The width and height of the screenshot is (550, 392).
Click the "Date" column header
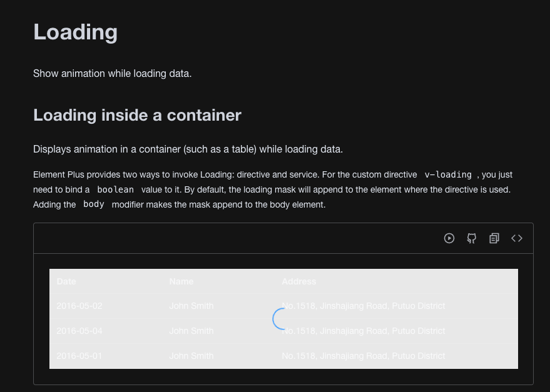(66, 281)
